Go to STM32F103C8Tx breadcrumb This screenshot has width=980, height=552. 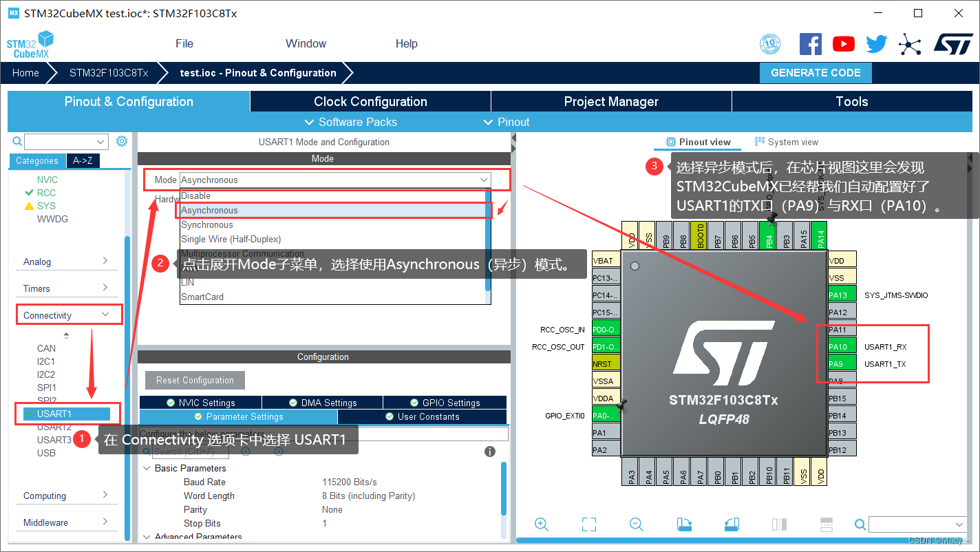pos(109,72)
